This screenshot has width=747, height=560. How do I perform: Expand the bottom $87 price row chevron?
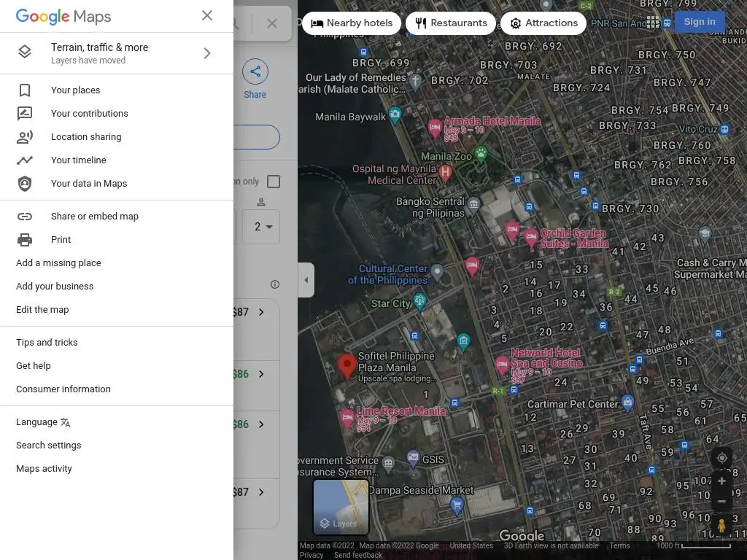tap(261, 492)
